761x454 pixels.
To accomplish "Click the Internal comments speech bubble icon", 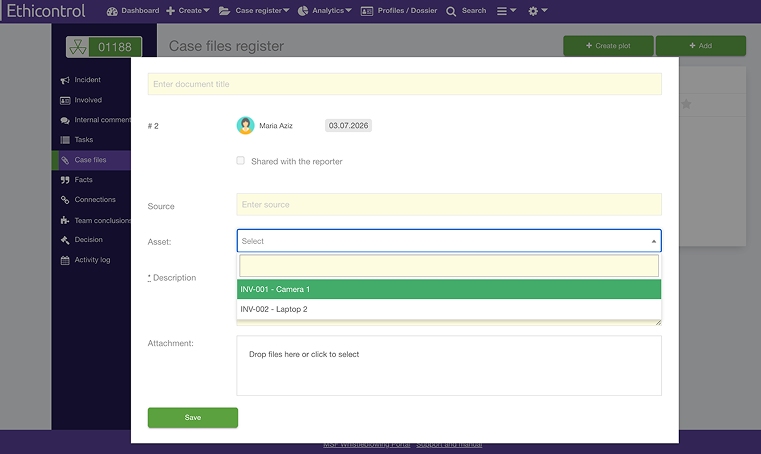I will coord(65,120).
